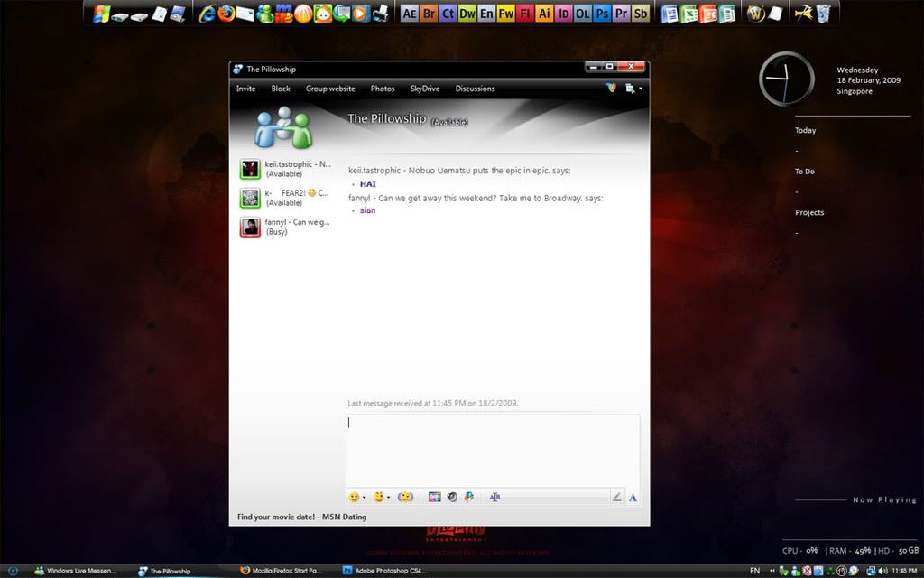Screen dimensions: 924x578
Task: Click the change font style AB icon
Action: (494, 498)
